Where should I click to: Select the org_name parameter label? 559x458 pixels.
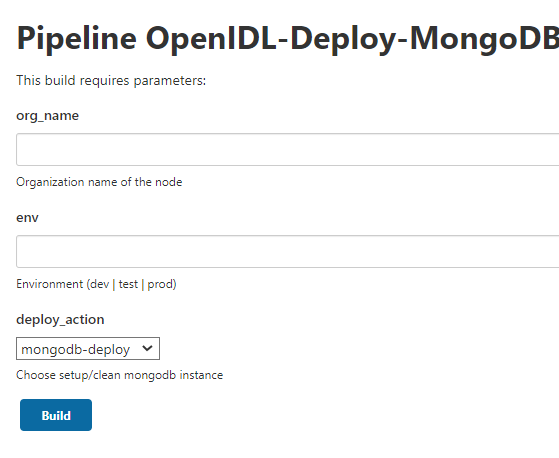tap(47, 116)
